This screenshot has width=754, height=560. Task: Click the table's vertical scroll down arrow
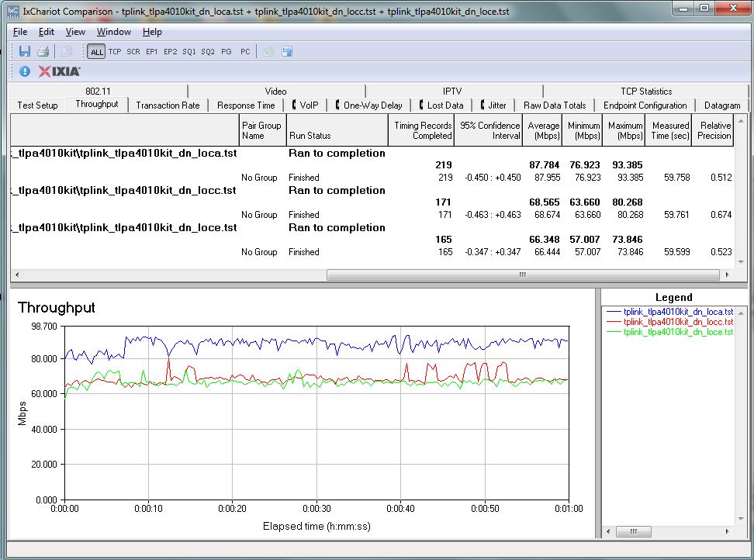tap(741, 262)
